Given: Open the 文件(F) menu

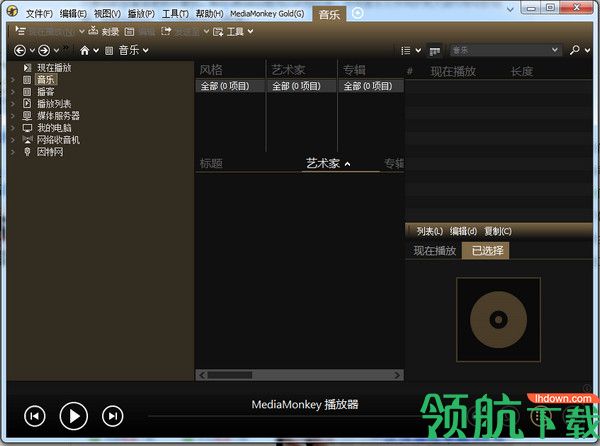Looking at the screenshot, I should 39,14.
